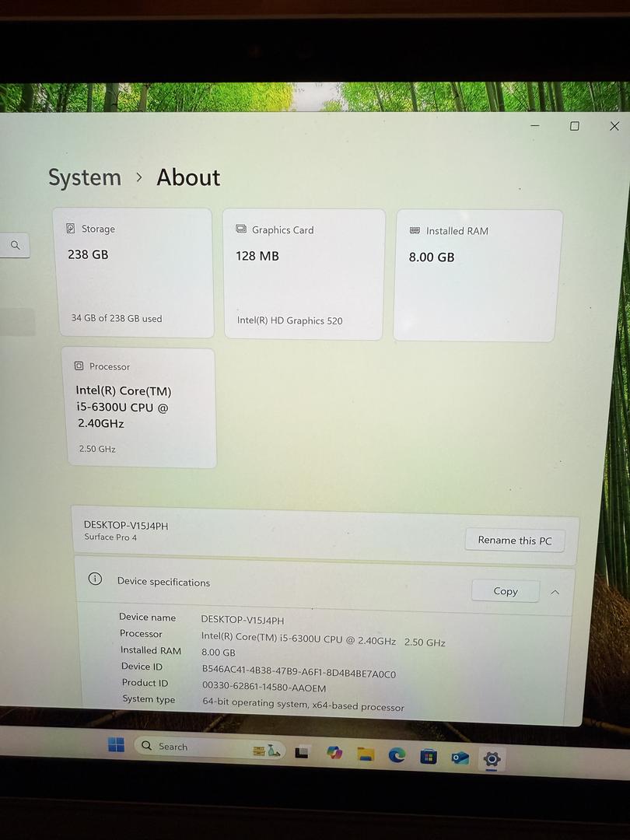This screenshot has height=840, width=630.
Task: Open the Storage info card
Action: tap(133, 272)
